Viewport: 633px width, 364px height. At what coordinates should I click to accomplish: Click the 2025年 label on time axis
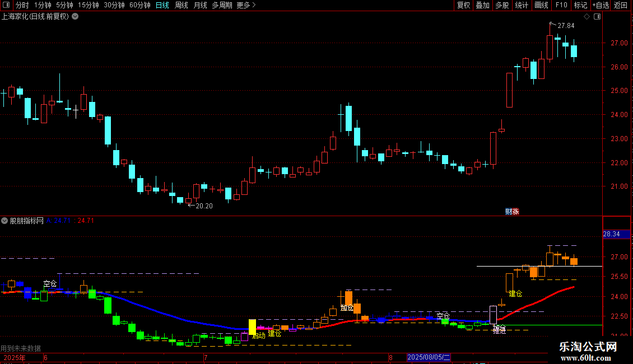tap(15, 357)
